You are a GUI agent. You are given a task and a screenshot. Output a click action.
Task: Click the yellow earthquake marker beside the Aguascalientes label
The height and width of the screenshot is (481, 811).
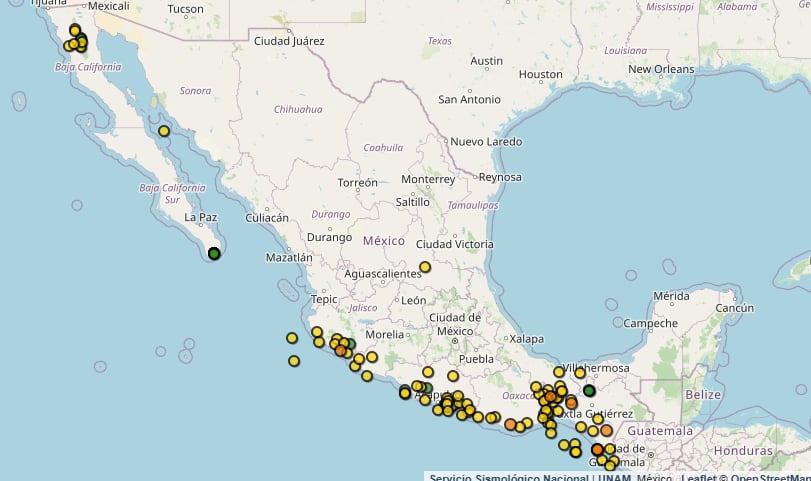click(x=425, y=267)
